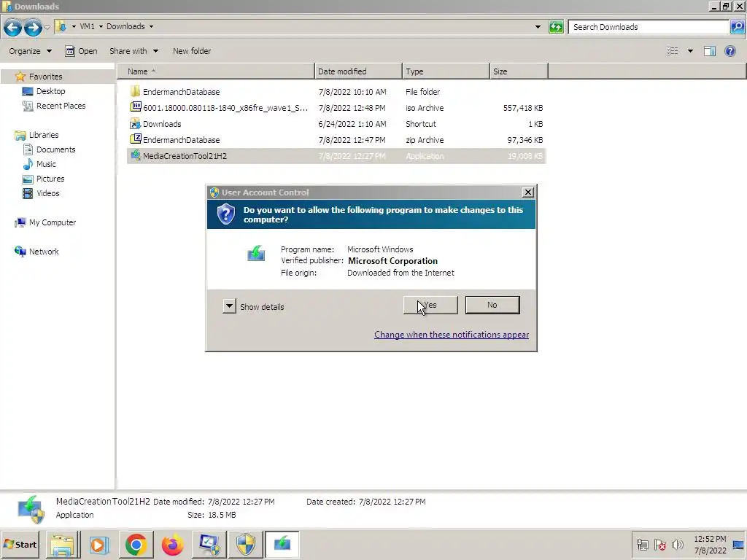
Task: Open Documents library
Action: pyautogui.click(x=55, y=149)
